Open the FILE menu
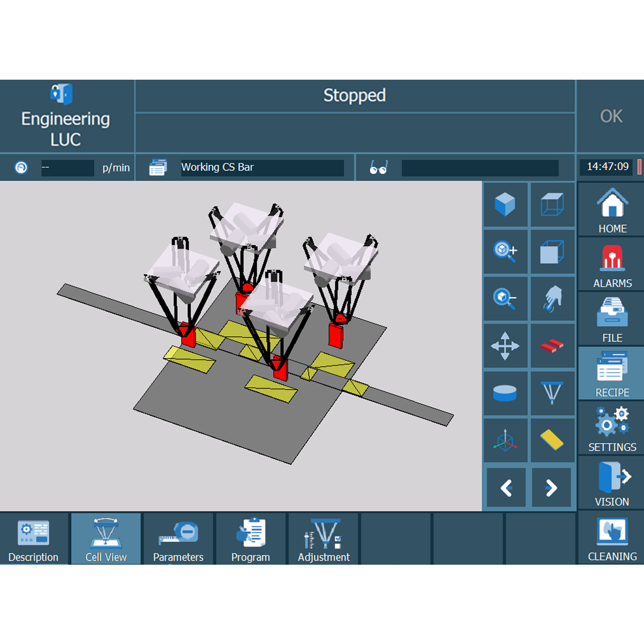 click(612, 319)
